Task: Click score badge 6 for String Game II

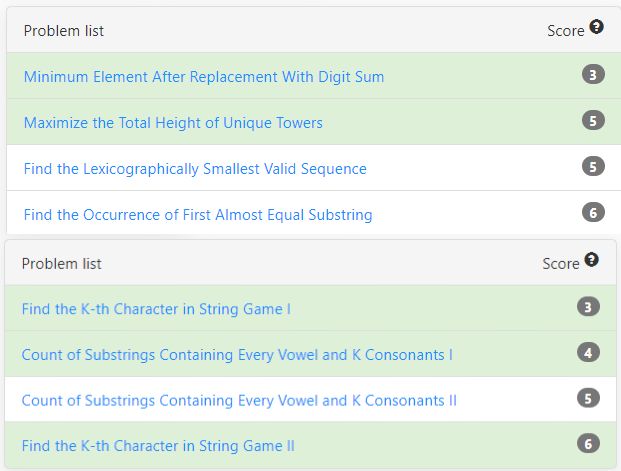Action: (588, 444)
